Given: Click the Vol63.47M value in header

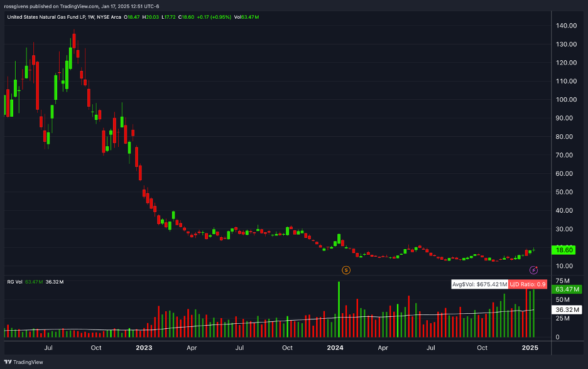Looking at the screenshot, I should 246,17.
